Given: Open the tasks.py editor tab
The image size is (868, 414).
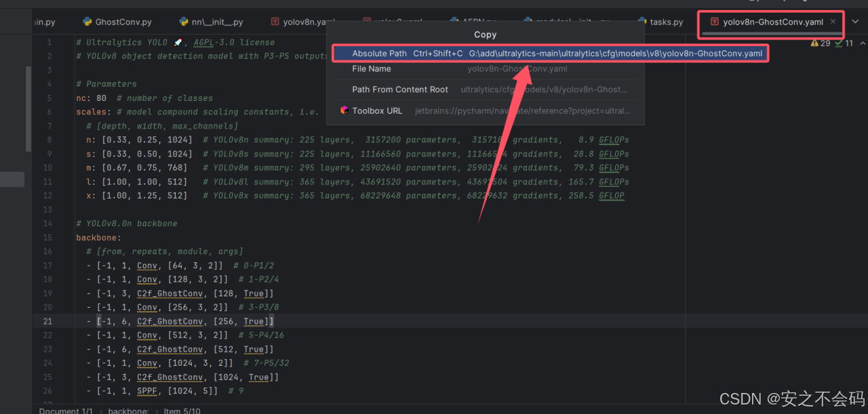Looking at the screenshot, I should (x=660, y=22).
